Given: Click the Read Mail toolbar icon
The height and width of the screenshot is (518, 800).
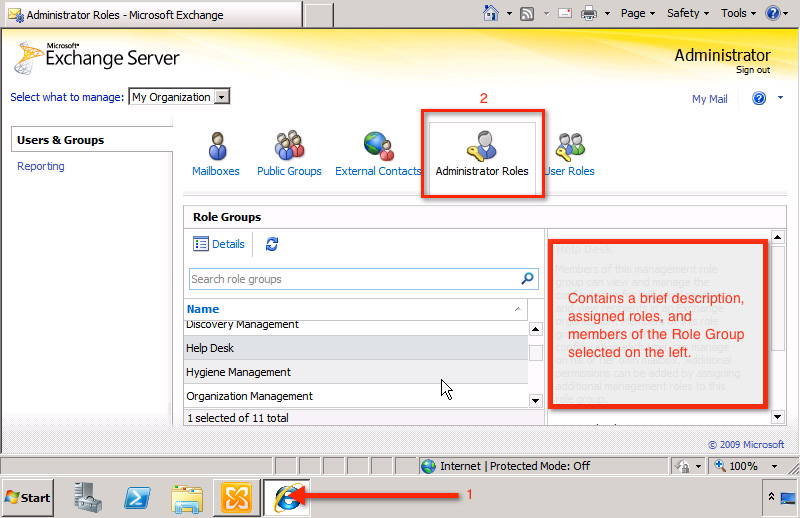Looking at the screenshot, I should click(x=565, y=13).
